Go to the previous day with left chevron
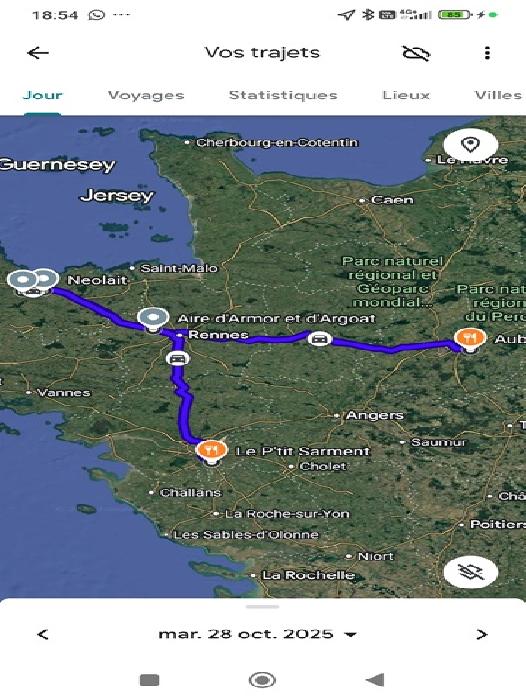This screenshot has width=526, height=700. [43, 634]
